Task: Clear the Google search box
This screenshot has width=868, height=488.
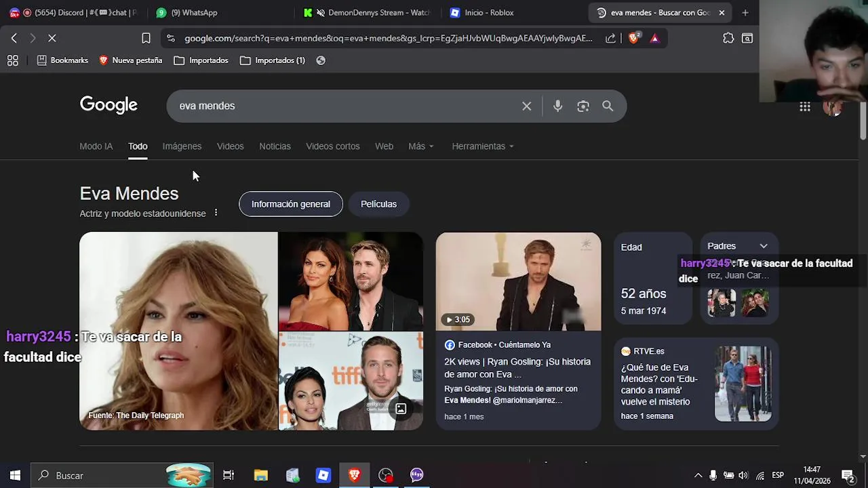Action: (527, 106)
